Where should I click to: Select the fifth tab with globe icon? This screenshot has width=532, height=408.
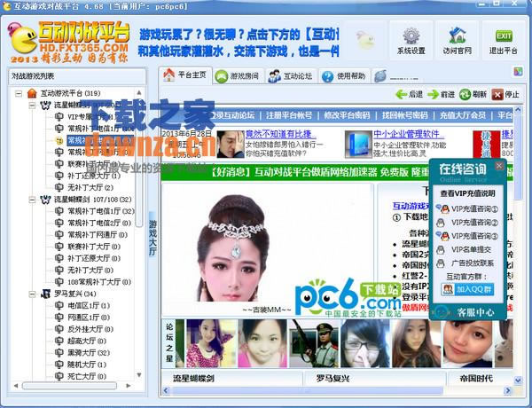[x=397, y=76]
